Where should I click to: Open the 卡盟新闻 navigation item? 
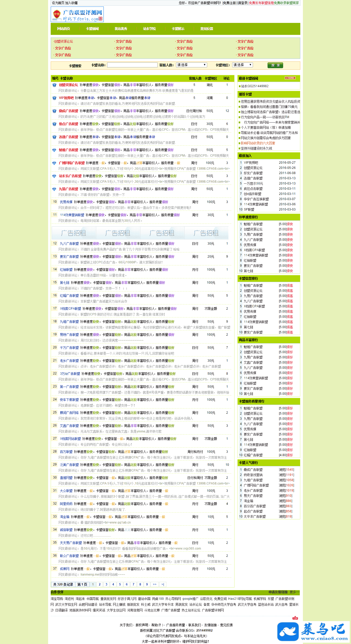92,29
